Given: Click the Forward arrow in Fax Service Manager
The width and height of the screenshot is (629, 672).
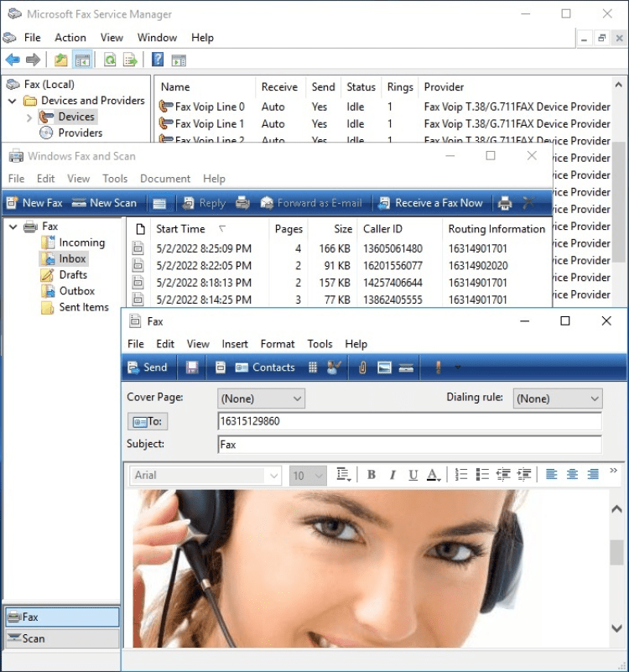Looking at the screenshot, I should coord(33,60).
